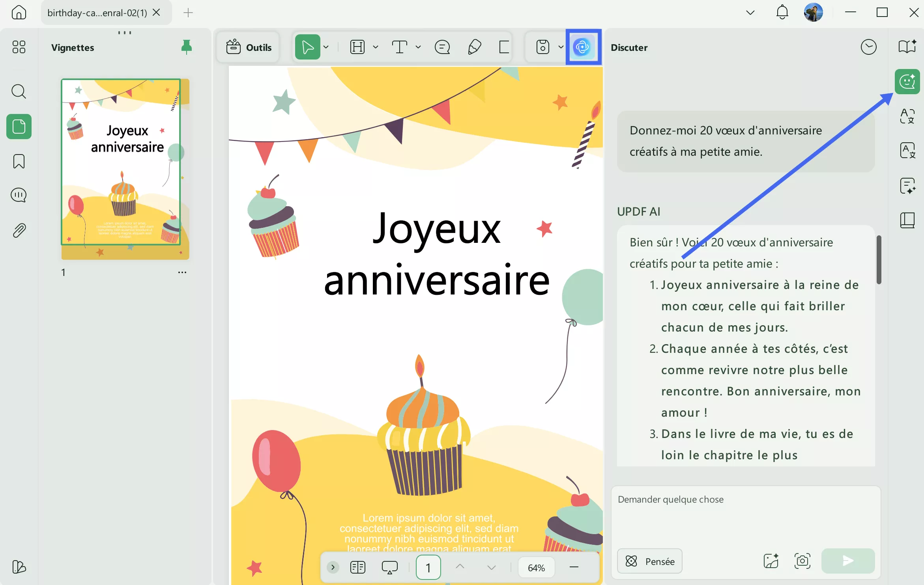Click the Demander quelque chose input field
Viewport: 924px width, 585px height.
[745, 512]
